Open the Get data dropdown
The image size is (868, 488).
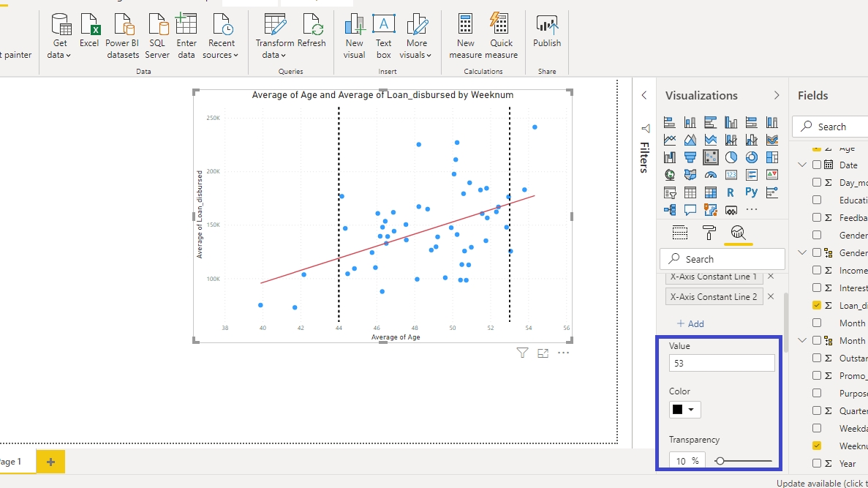click(61, 49)
